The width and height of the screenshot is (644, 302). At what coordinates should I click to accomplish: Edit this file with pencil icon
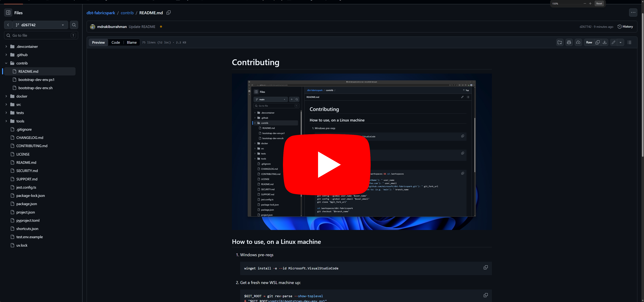[614, 42]
